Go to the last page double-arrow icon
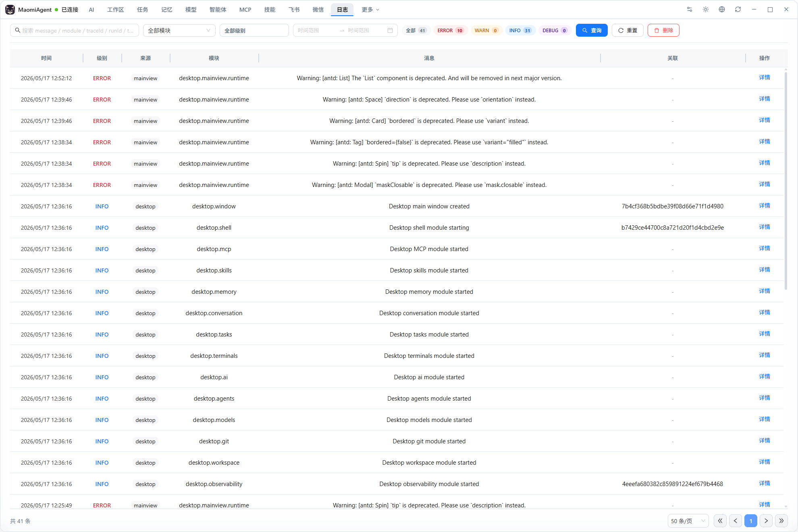The width and height of the screenshot is (798, 532). (x=781, y=521)
